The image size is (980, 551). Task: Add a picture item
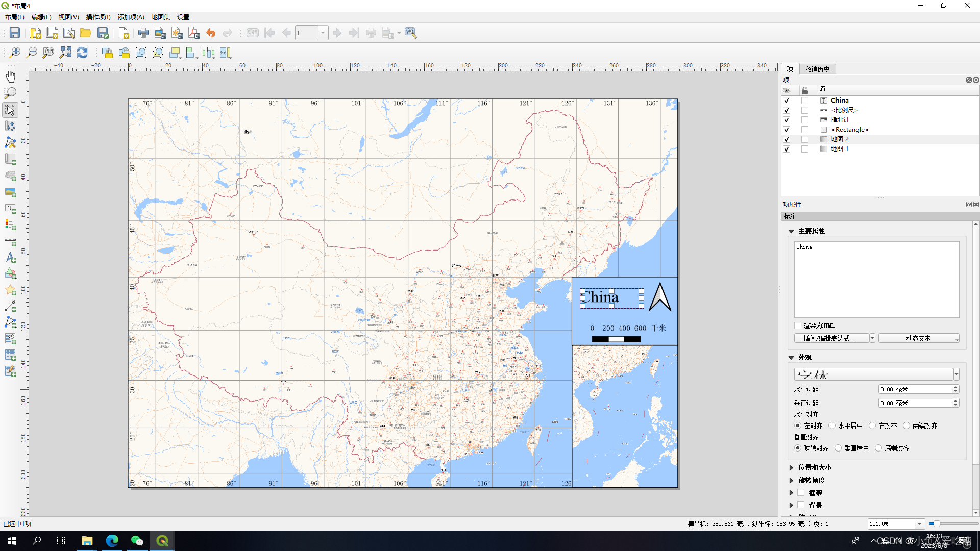pyautogui.click(x=10, y=192)
